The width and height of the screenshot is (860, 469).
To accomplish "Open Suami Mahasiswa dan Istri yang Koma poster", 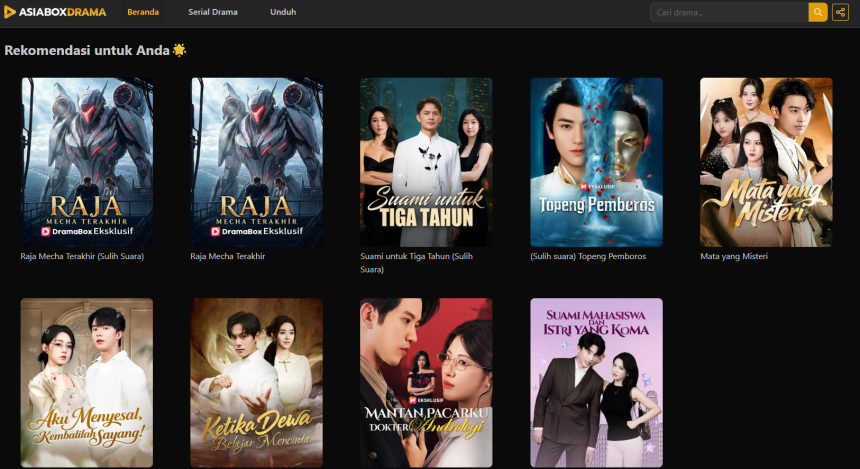I will pos(596,383).
